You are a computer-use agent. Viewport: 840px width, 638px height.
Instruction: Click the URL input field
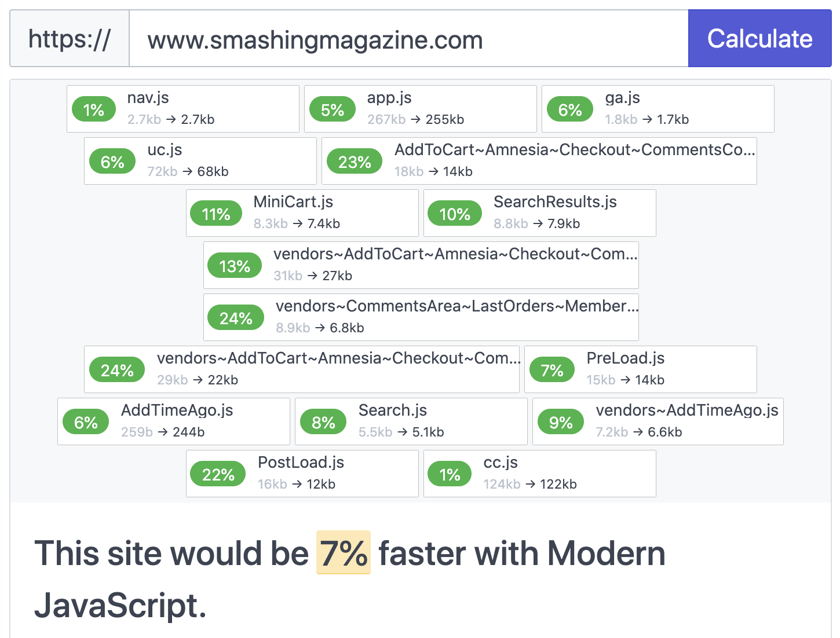pos(408,39)
